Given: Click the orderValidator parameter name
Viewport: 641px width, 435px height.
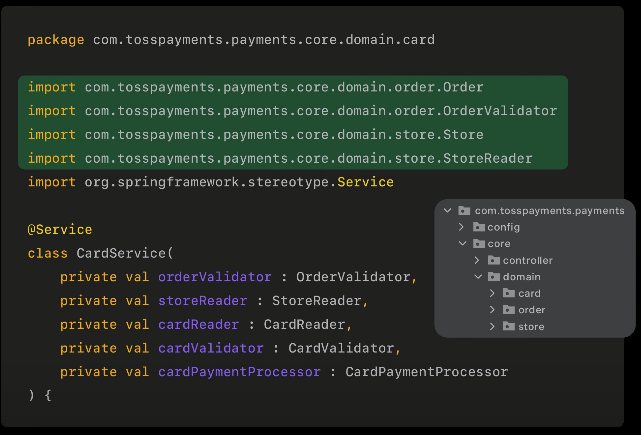Looking at the screenshot, I should pyautogui.click(x=215, y=277).
